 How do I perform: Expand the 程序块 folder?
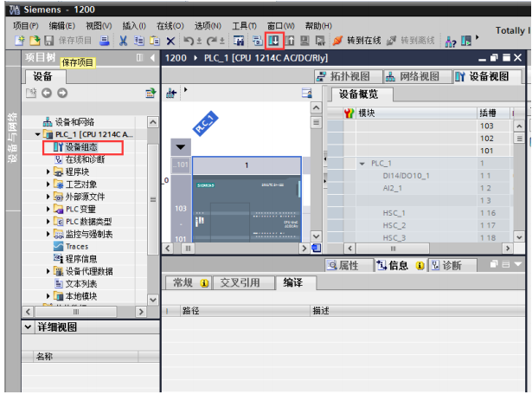coord(48,172)
